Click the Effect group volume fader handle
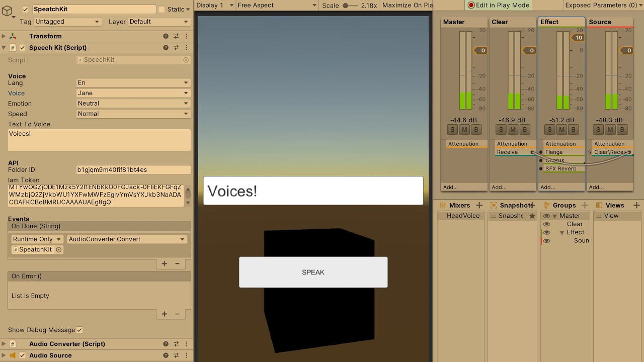The image size is (644, 362). pos(577,38)
